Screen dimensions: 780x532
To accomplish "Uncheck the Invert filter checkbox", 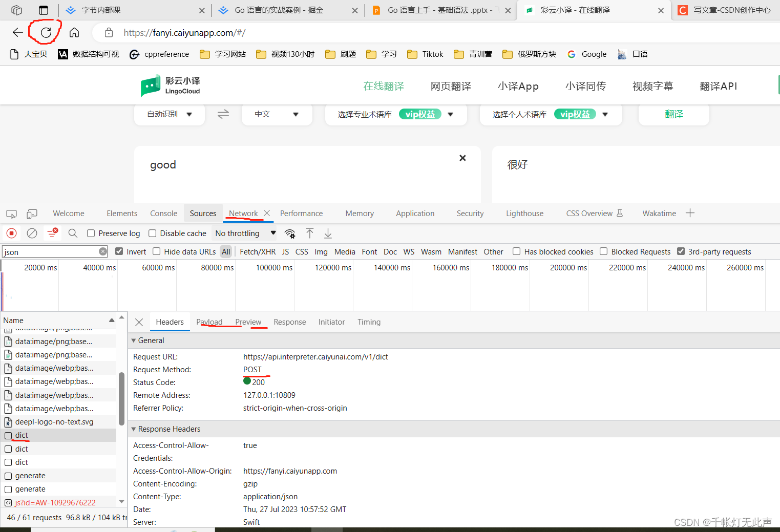I will 119,251.
